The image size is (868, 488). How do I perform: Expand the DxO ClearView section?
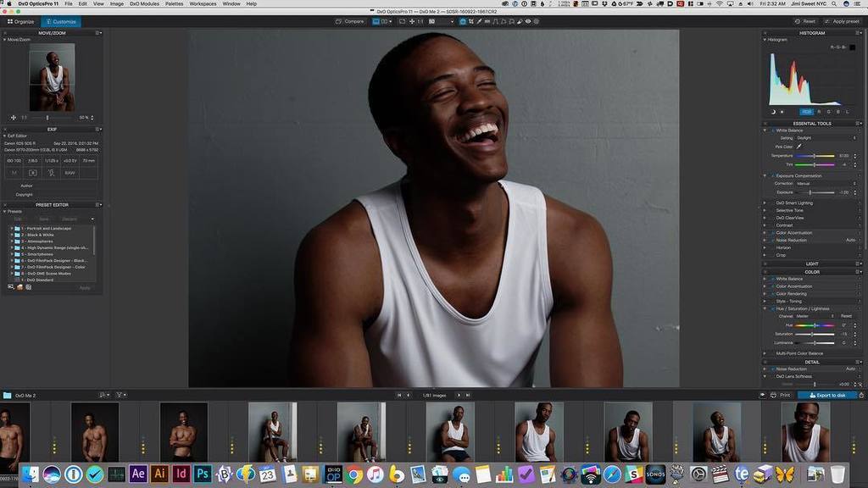[765, 218]
